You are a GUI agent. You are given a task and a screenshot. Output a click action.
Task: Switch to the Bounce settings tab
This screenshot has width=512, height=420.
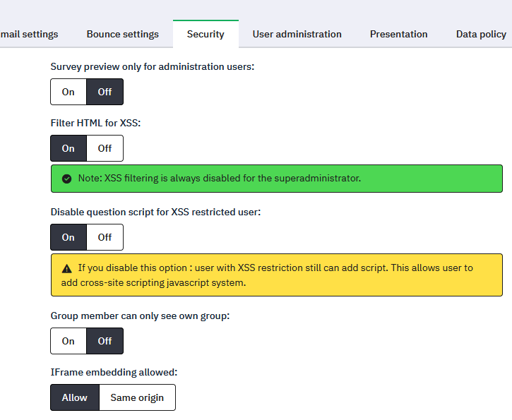(x=123, y=34)
